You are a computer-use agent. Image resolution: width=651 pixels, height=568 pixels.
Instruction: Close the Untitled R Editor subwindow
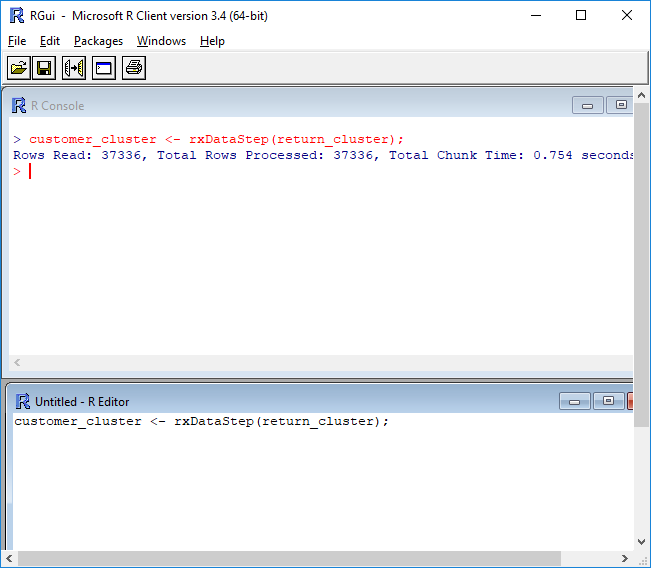click(x=630, y=401)
